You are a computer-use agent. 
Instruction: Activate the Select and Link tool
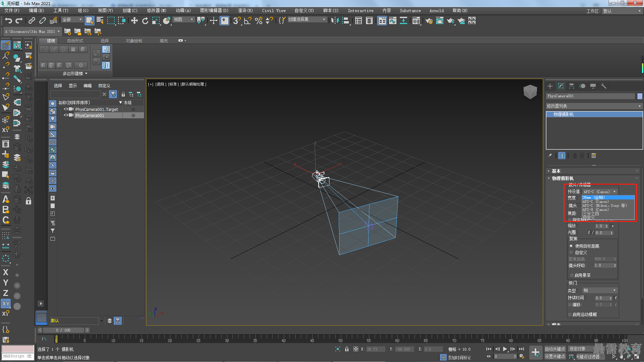32,21
